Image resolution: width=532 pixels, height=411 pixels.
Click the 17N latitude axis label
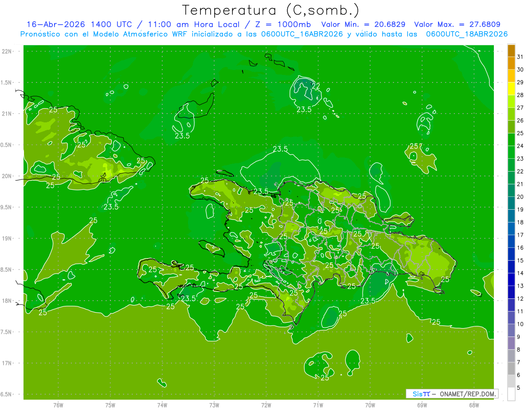8,363
